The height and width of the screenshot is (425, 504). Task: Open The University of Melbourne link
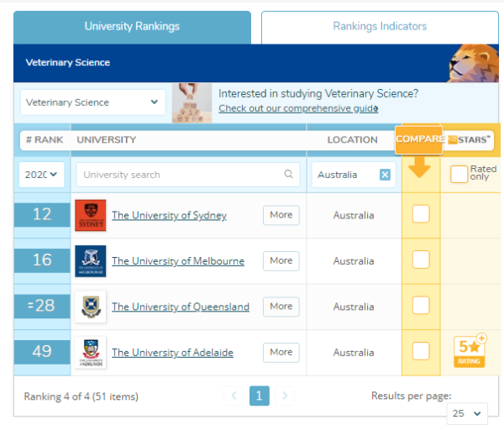pos(178,261)
